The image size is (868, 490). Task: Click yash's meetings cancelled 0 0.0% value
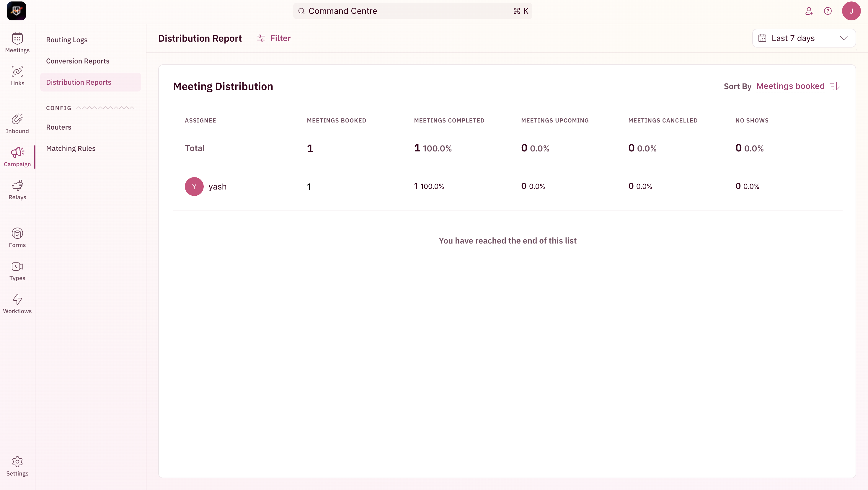tap(640, 186)
